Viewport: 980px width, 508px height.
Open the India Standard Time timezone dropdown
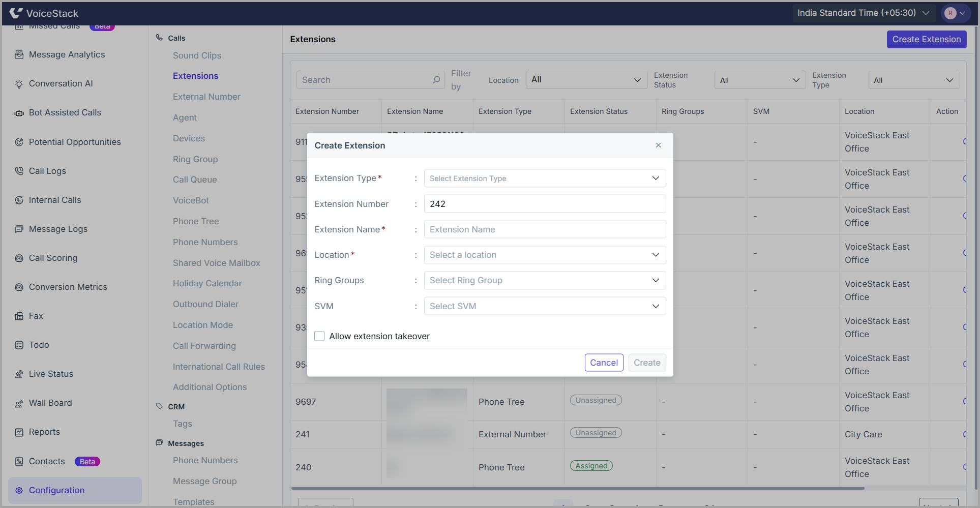pyautogui.click(x=864, y=13)
